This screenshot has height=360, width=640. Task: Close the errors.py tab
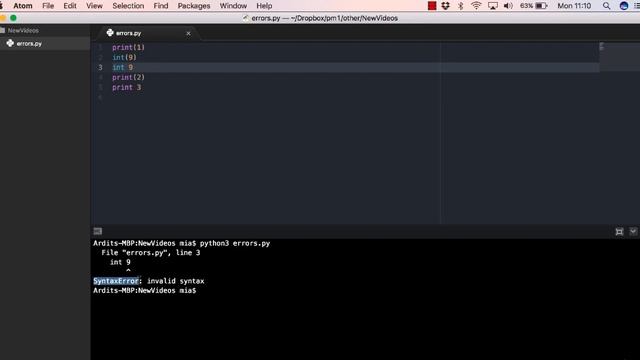[x=188, y=33]
